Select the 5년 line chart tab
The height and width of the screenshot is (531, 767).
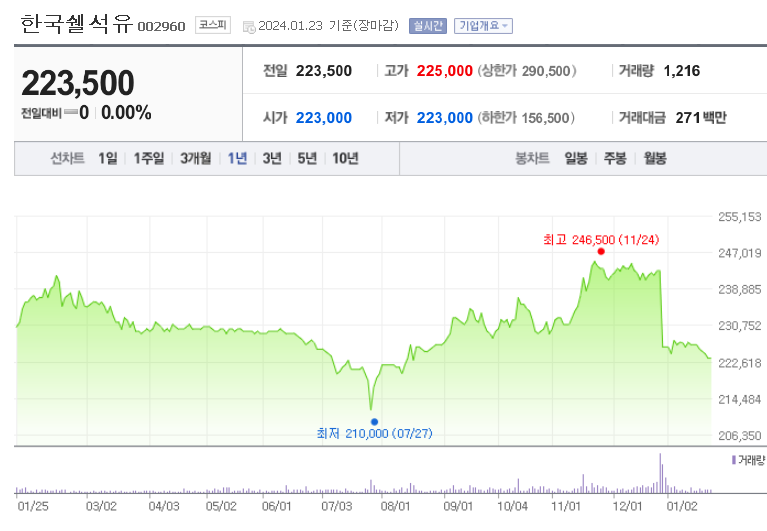[x=307, y=158]
